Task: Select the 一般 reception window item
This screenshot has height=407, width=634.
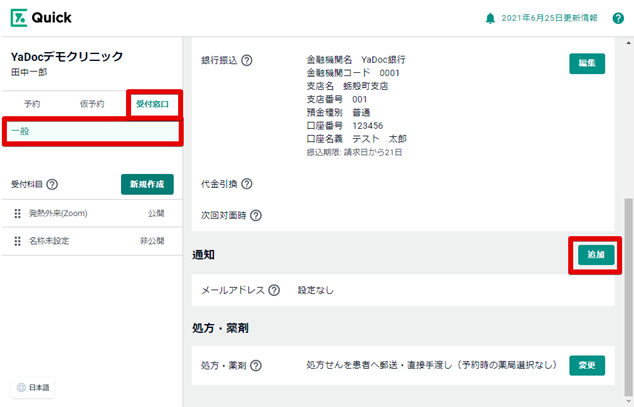Action: (x=90, y=131)
